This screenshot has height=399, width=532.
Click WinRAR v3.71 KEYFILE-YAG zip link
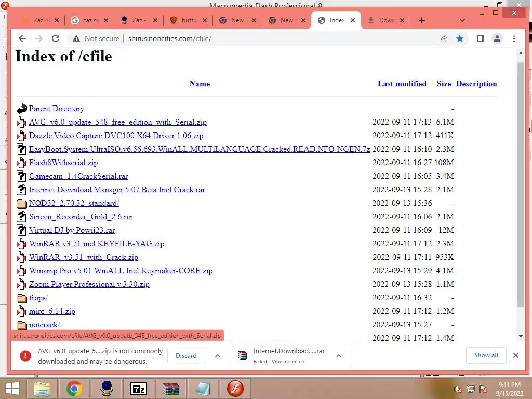[x=97, y=244]
